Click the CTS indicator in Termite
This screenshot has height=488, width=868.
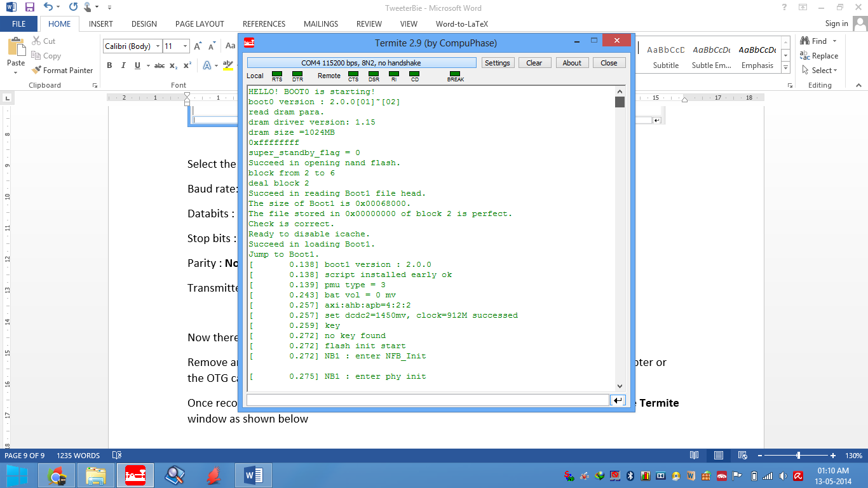click(353, 74)
